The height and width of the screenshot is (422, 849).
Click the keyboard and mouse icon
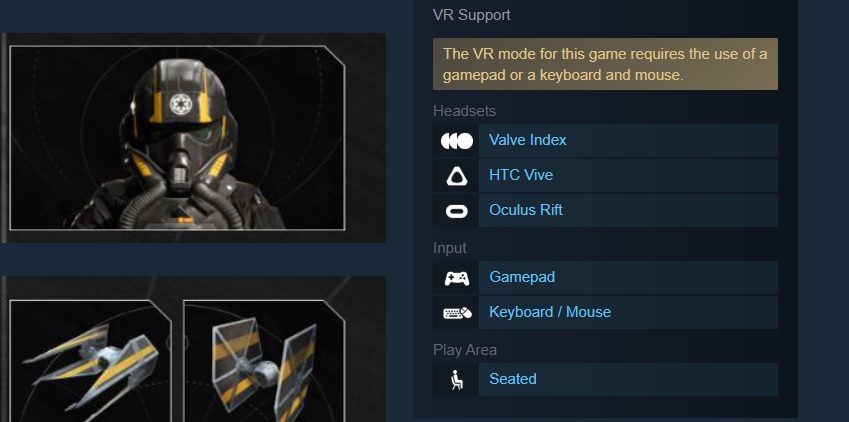[457, 313]
